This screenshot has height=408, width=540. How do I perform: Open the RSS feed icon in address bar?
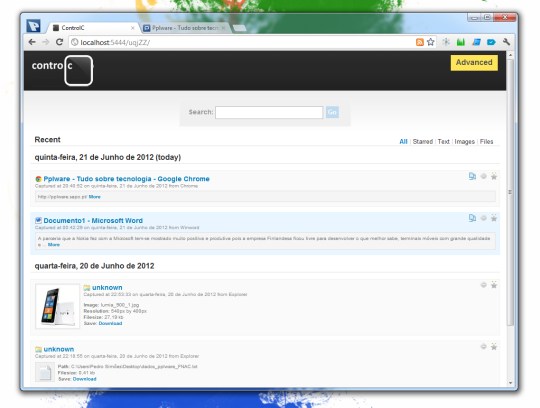419,42
